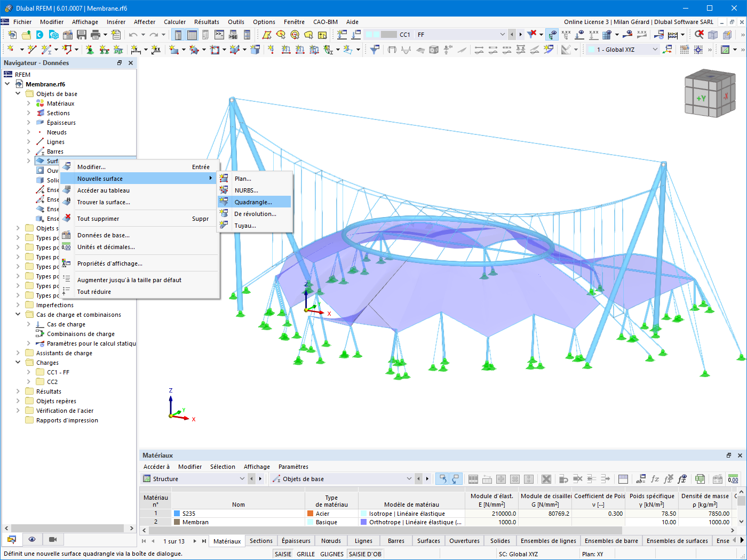The height and width of the screenshot is (560, 747).
Task: Click the decimal places 0,00 table icon
Action: (733, 479)
